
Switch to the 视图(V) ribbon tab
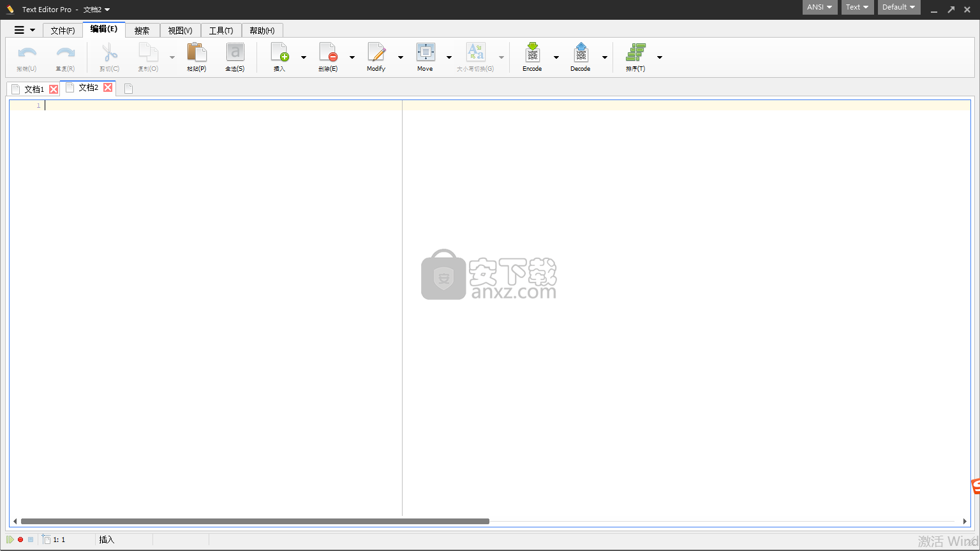pyautogui.click(x=180, y=31)
